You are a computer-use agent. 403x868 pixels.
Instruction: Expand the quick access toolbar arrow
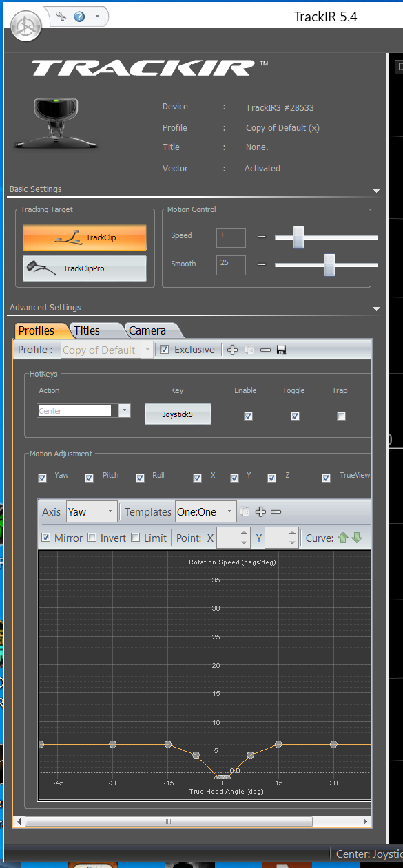pos(98,17)
